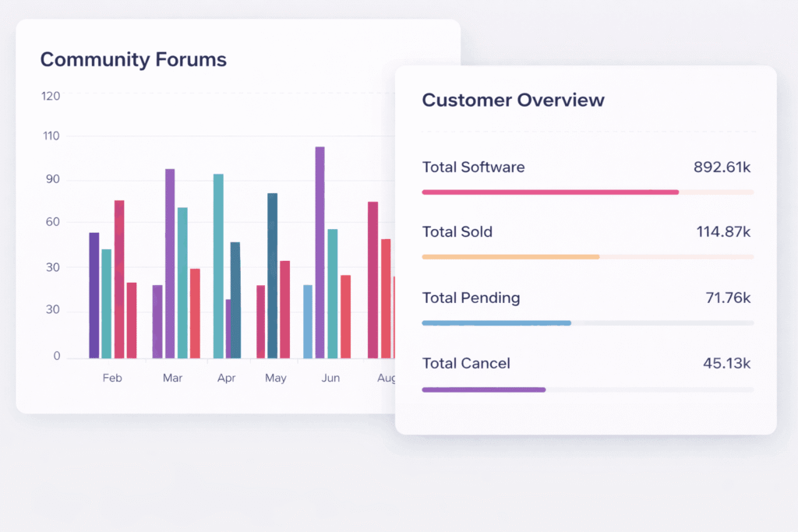Click the orange Total Sold progress bar

tap(510, 256)
